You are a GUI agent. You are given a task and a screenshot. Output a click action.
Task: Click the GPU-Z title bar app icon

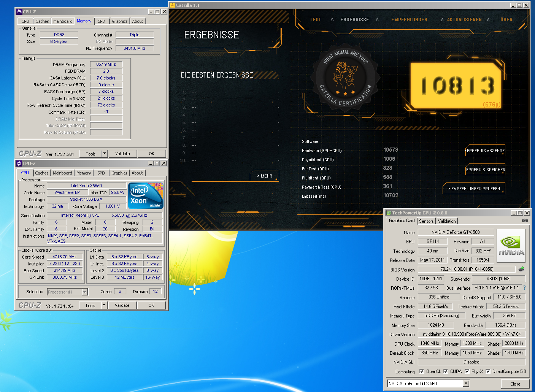[388, 213]
